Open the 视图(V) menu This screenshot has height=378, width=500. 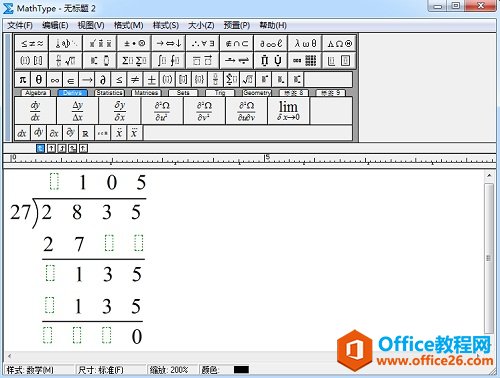(91, 25)
